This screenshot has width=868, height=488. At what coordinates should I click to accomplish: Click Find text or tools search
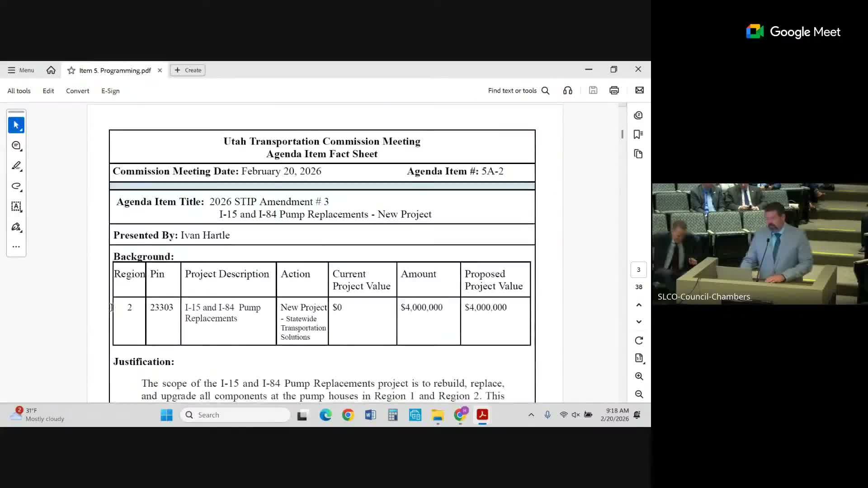point(519,90)
